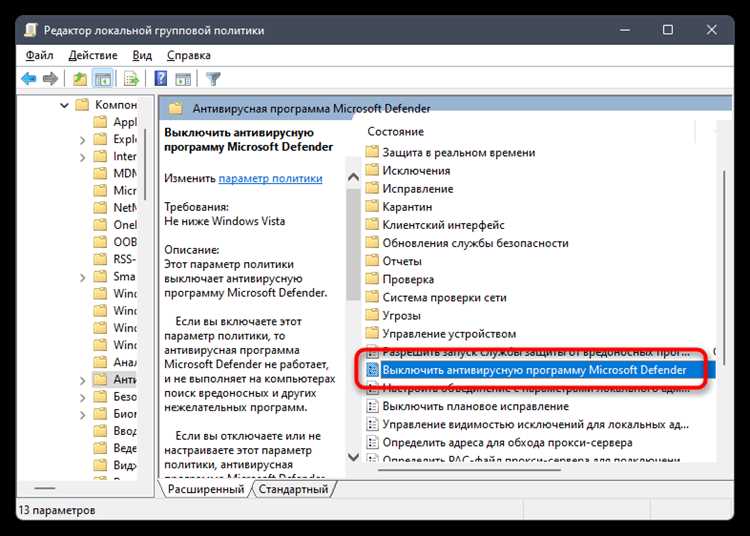Go back with the blue left arrow

[x=29, y=78]
